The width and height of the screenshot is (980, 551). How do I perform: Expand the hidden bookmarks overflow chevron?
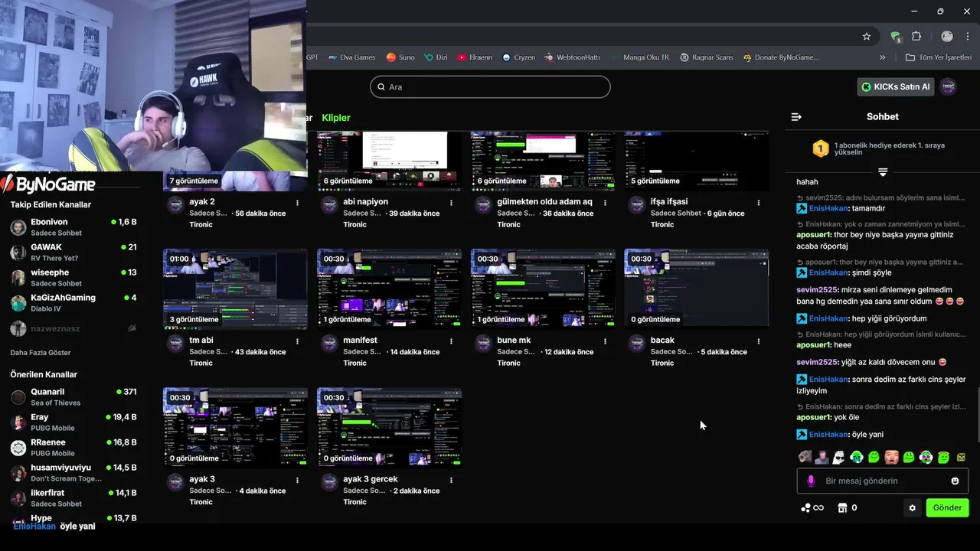pos(882,57)
